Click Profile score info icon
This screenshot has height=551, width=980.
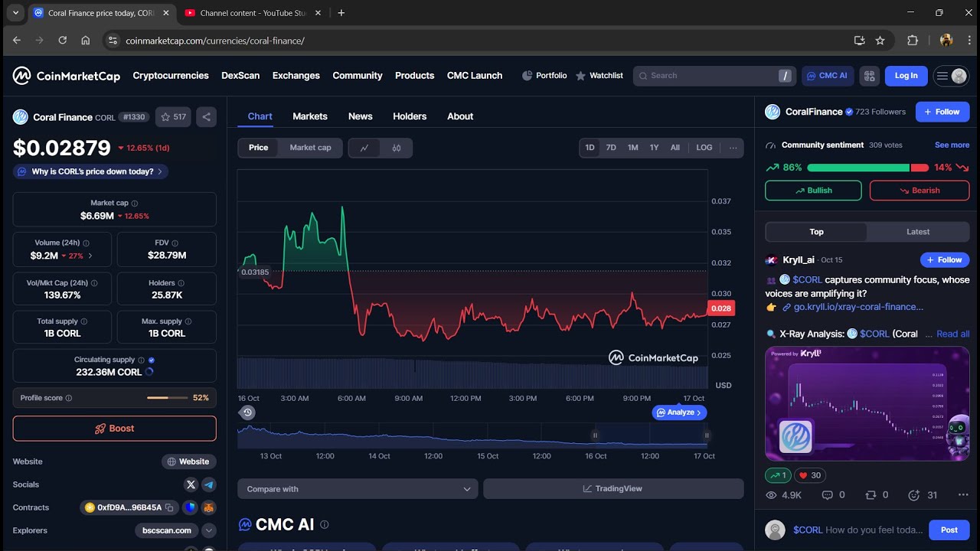point(69,398)
